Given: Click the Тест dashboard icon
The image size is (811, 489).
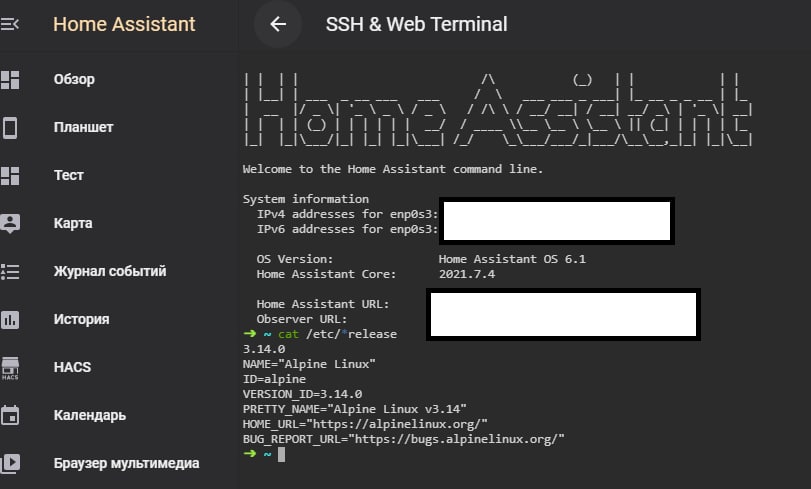Looking at the screenshot, I should [10, 176].
